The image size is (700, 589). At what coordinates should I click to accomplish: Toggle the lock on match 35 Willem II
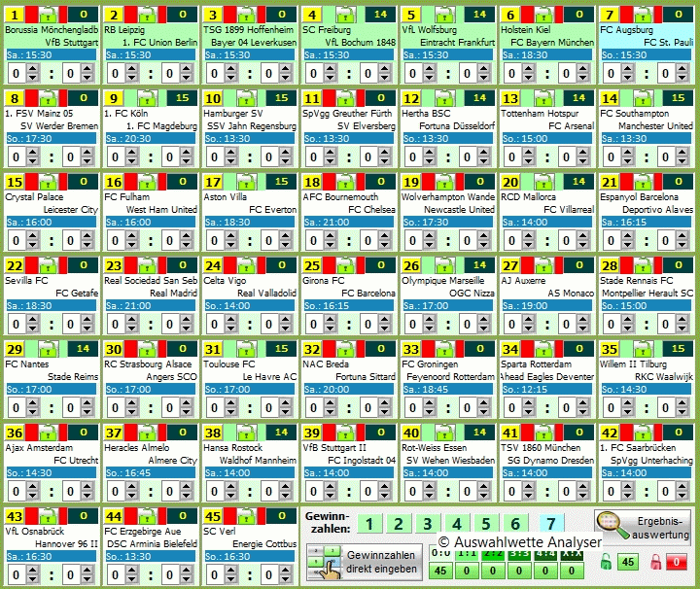[643, 349]
